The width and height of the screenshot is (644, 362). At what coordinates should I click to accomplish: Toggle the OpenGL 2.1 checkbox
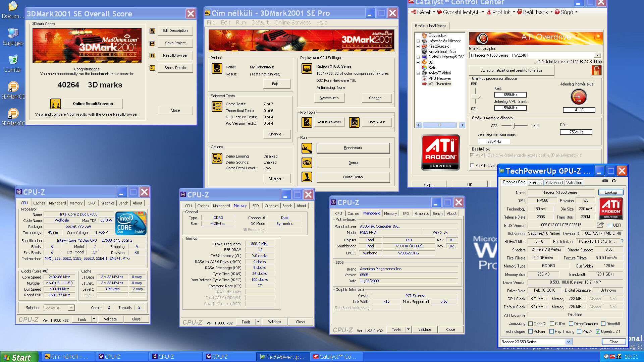(x=598, y=331)
